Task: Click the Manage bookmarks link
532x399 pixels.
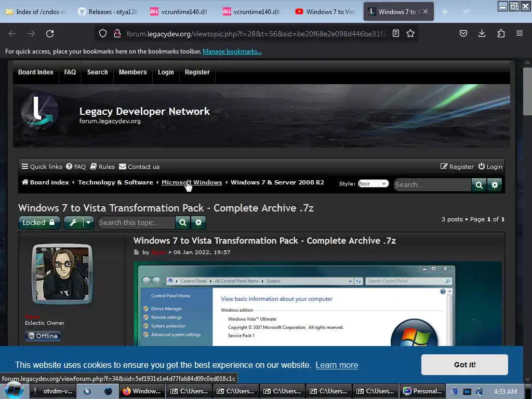Action: (x=232, y=51)
